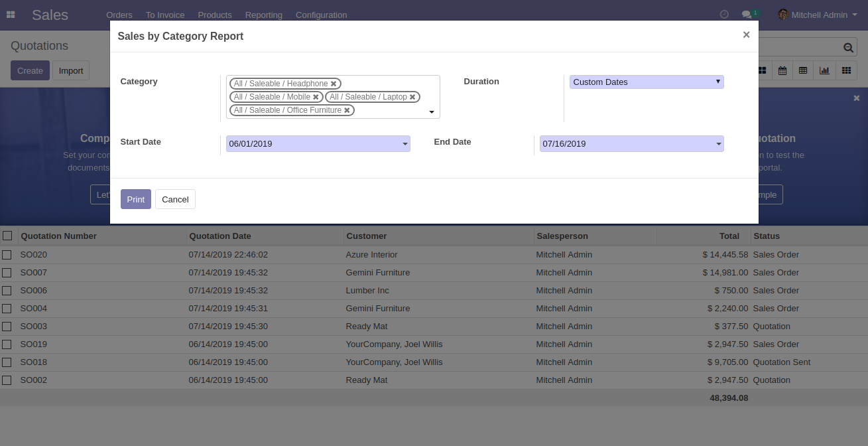868x446 pixels.
Task: Toggle the select-all checkbox in the table header
Action: pyautogui.click(x=7, y=236)
